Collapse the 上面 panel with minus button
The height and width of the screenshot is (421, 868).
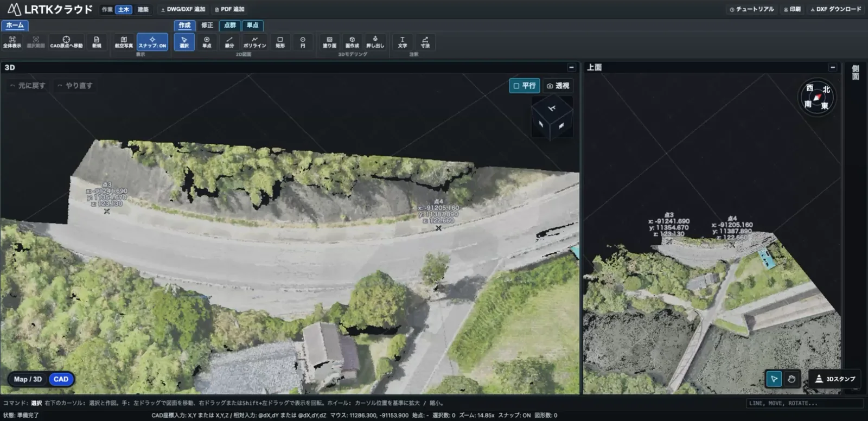(x=833, y=67)
